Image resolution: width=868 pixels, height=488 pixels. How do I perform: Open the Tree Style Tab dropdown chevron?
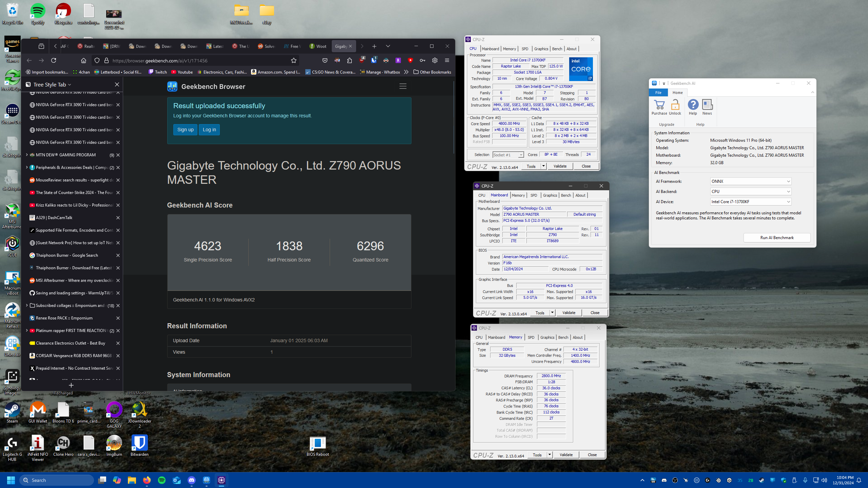pos(70,85)
